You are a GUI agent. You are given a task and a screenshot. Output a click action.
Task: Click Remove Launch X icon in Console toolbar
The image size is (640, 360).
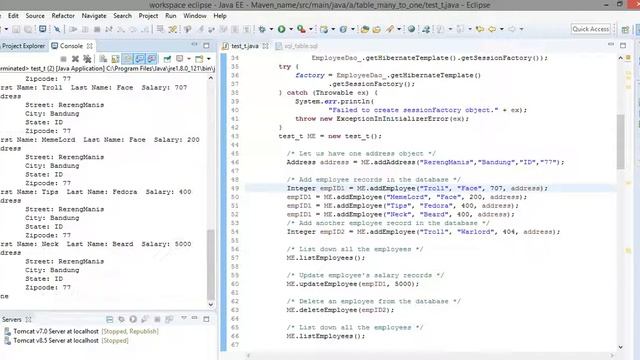click(x=75, y=59)
